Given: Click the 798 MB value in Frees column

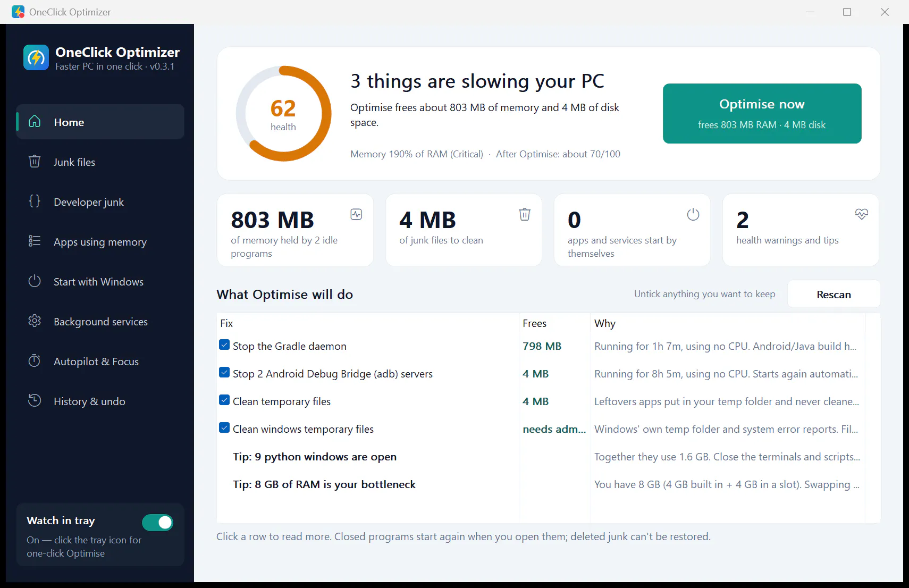Looking at the screenshot, I should point(542,346).
